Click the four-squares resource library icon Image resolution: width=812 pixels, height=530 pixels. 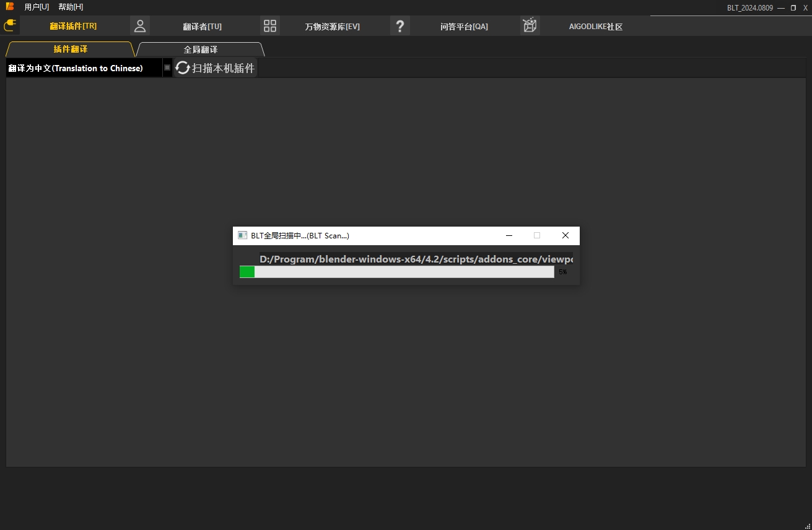pyautogui.click(x=270, y=26)
